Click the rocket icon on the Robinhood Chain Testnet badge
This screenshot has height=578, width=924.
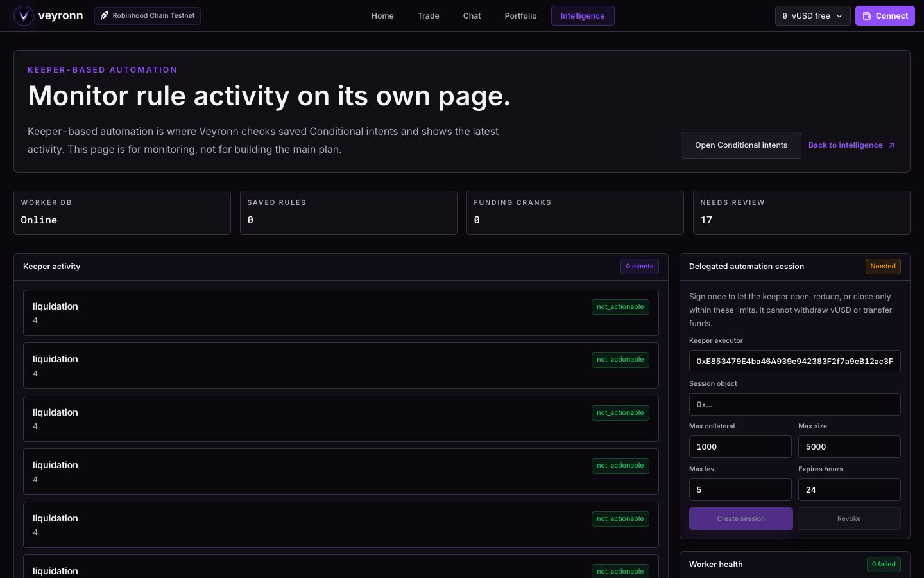point(105,15)
